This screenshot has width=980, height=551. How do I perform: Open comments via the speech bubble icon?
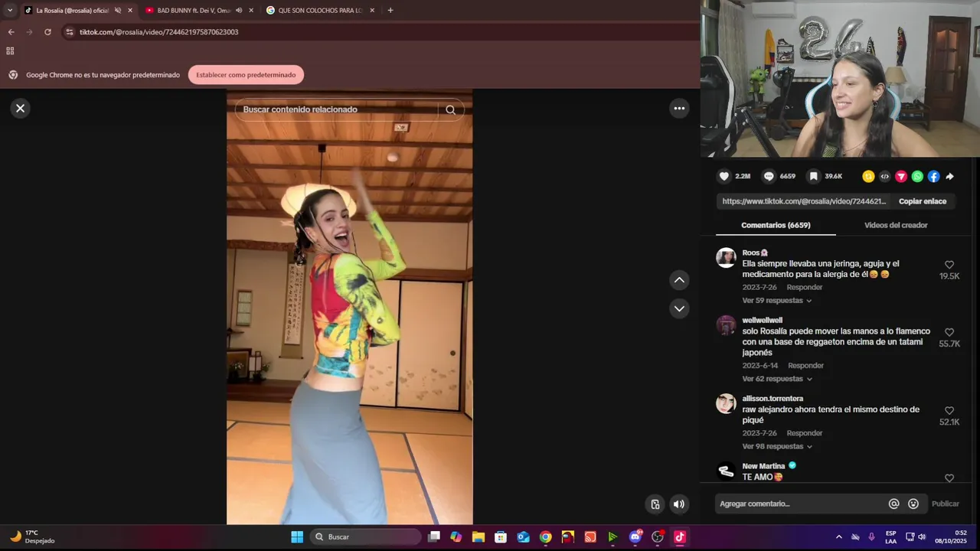point(769,176)
